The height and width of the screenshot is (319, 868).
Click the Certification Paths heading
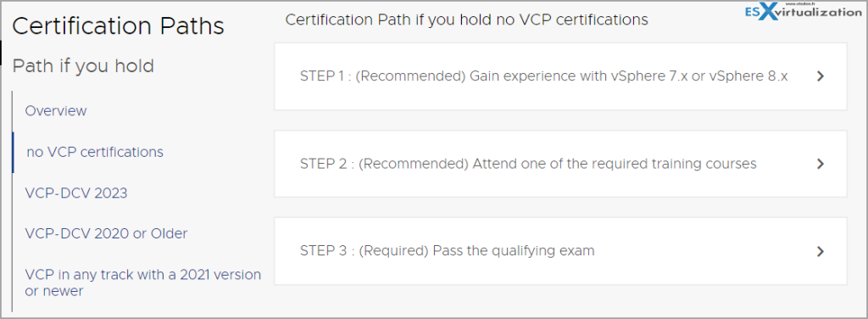[118, 26]
